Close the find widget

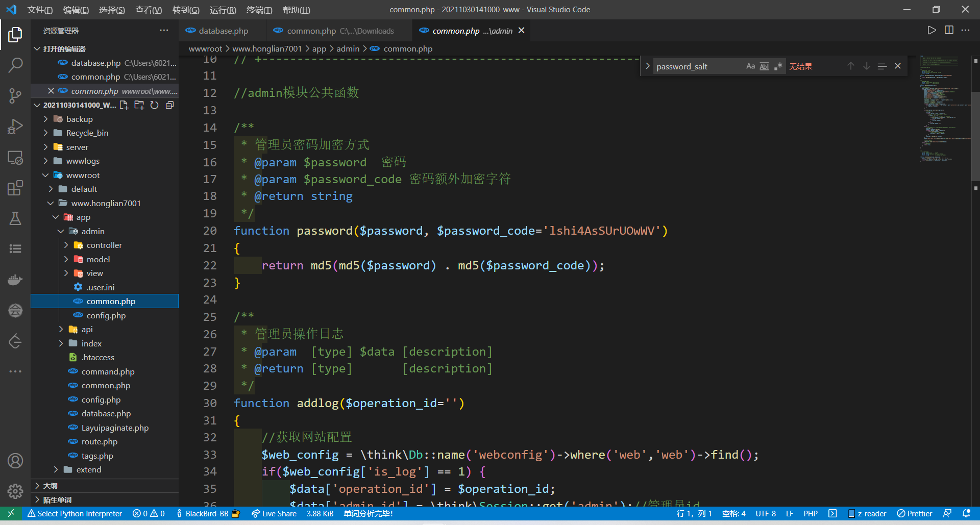[898, 66]
